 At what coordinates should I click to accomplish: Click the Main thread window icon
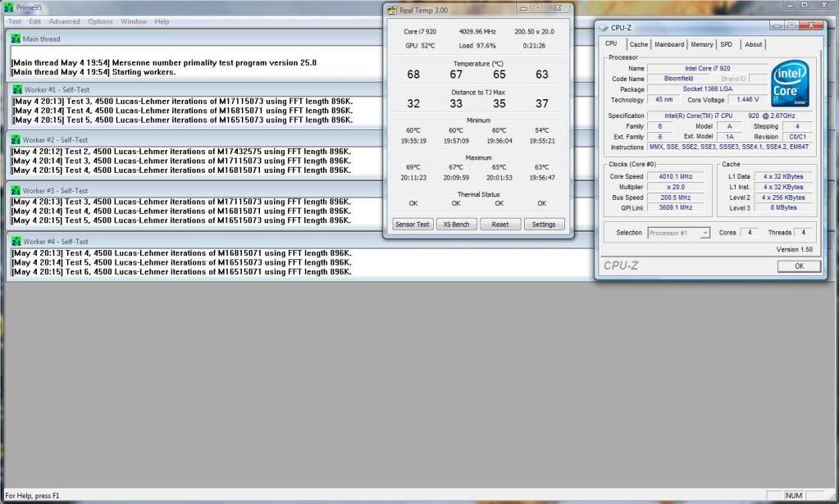pos(16,39)
